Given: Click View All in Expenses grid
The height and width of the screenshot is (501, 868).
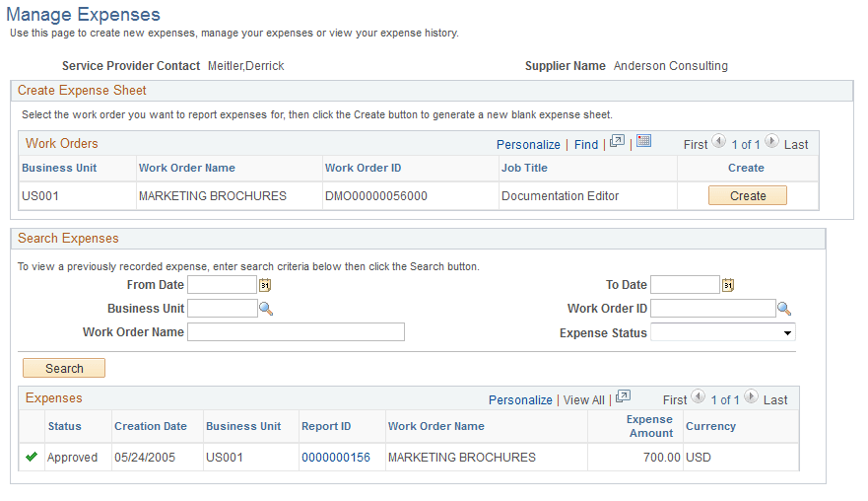Looking at the screenshot, I should pyautogui.click(x=584, y=400).
